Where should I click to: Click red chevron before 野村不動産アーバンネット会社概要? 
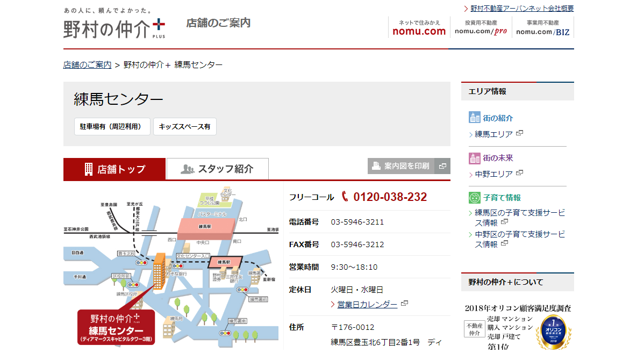coord(466,9)
